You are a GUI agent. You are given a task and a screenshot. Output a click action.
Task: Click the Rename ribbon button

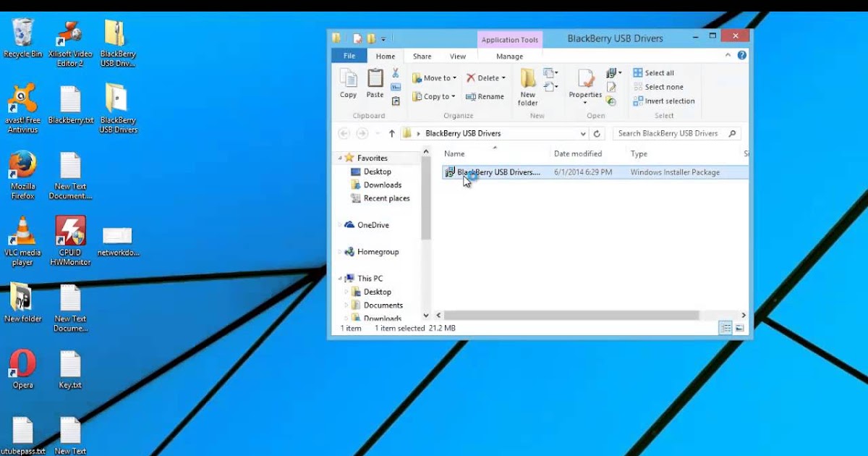click(485, 96)
